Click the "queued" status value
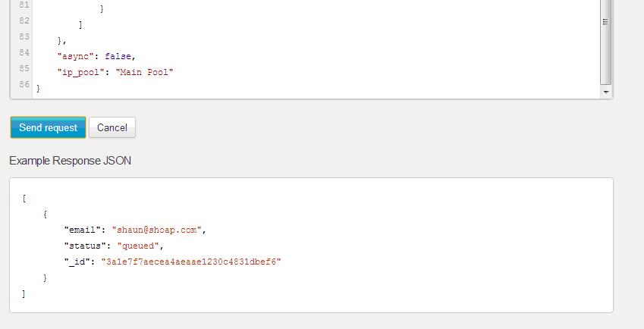 point(138,246)
